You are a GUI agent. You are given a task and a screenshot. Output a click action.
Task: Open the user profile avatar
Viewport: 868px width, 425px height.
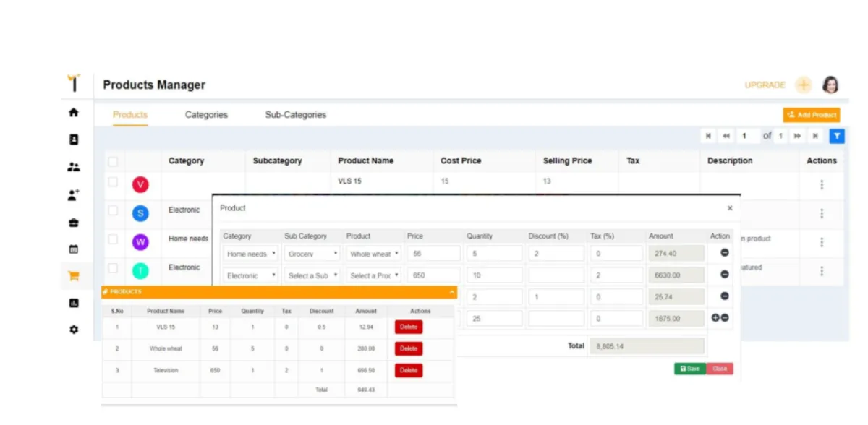point(830,85)
